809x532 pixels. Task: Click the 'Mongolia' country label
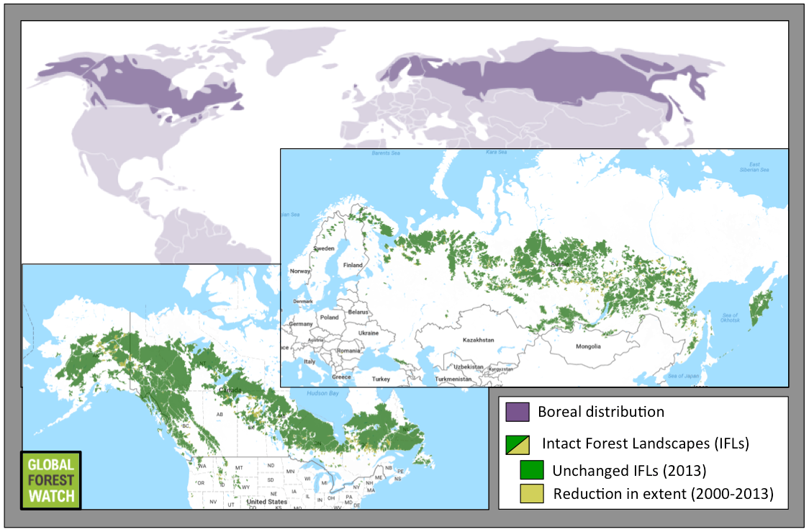click(x=588, y=346)
